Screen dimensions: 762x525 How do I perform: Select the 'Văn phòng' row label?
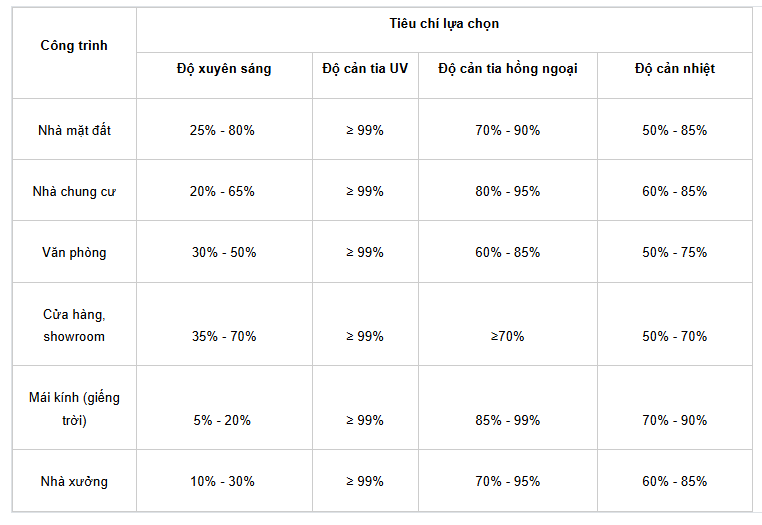tap(74, 253)
